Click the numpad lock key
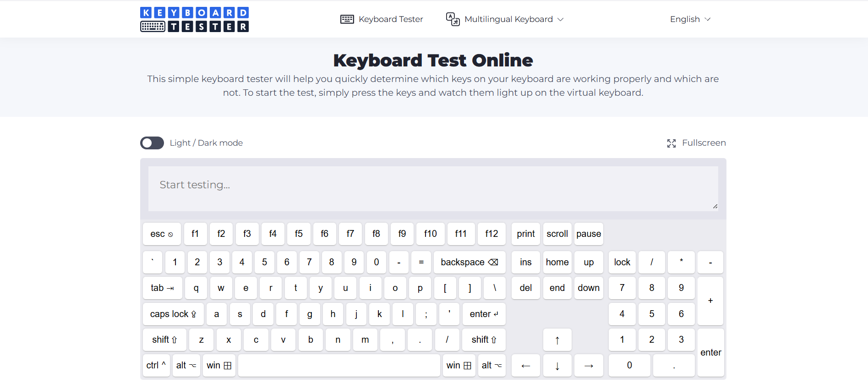Screen dimensions: 868x389 (x=622, y=262)
